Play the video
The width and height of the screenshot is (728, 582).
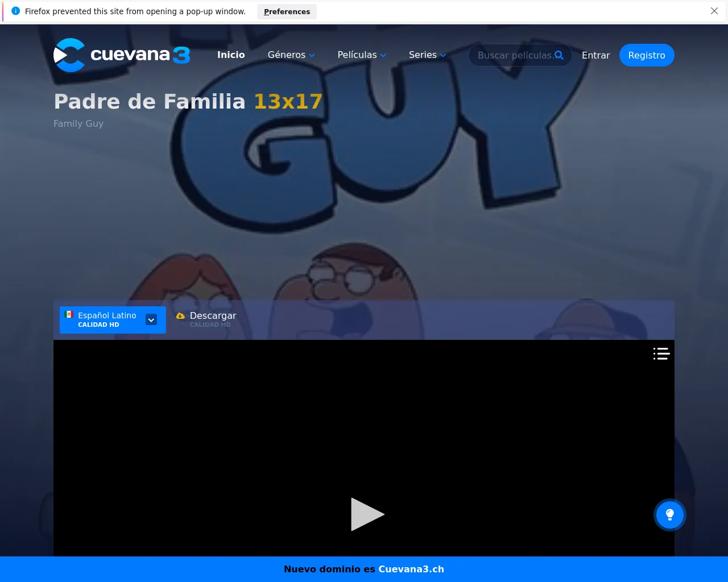pos(367,514)
